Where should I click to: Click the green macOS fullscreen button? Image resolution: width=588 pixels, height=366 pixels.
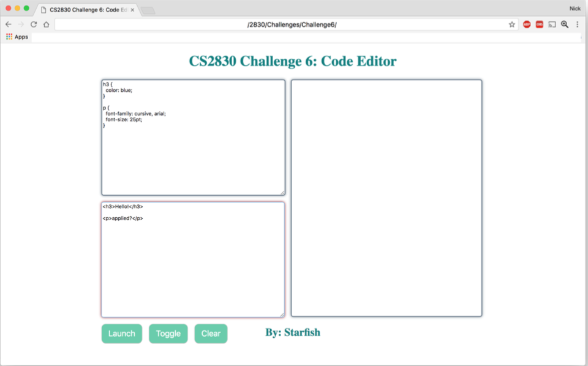pyautogui.click(x=26, y=8)
